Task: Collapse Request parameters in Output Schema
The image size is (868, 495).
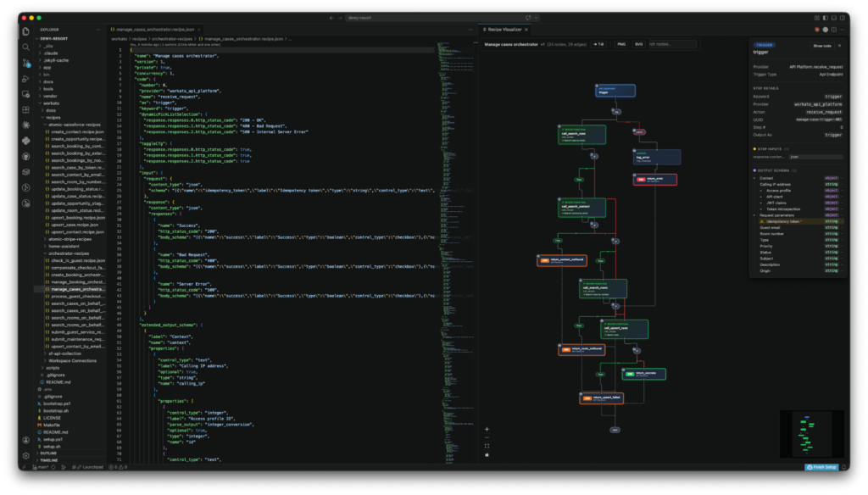Action: 754,215
